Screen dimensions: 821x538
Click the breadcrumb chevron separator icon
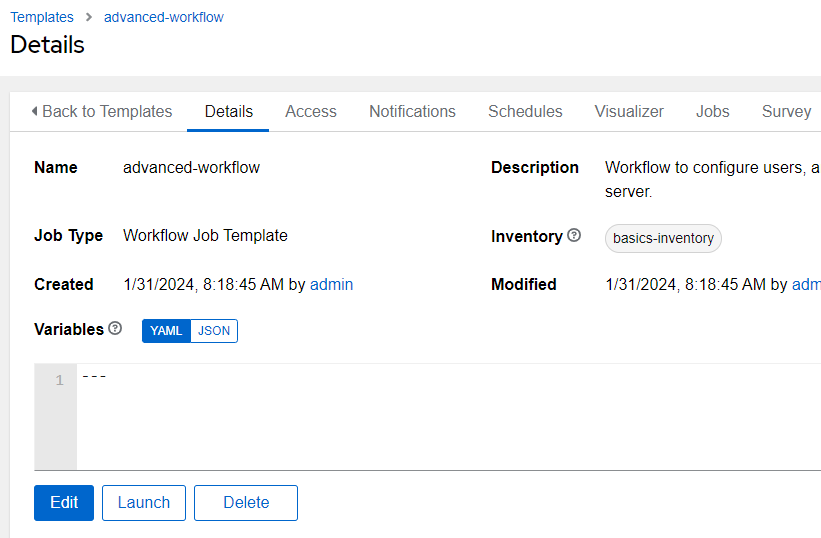89,17
